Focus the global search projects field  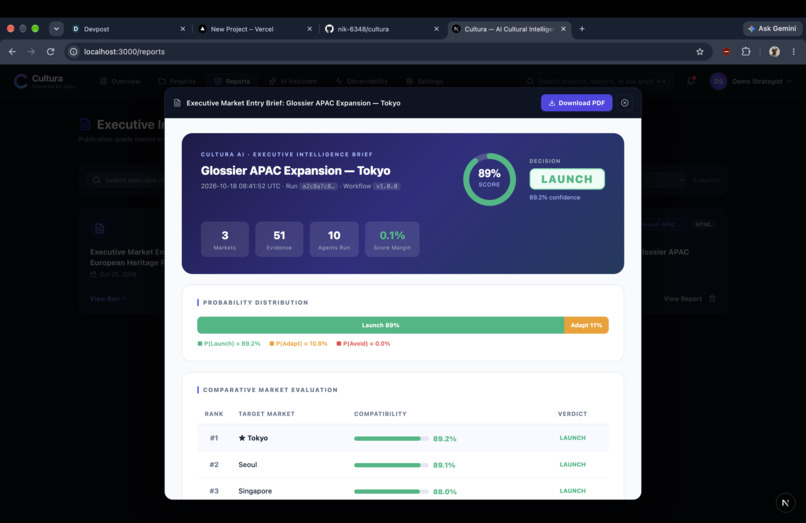[x=597, y=81]
